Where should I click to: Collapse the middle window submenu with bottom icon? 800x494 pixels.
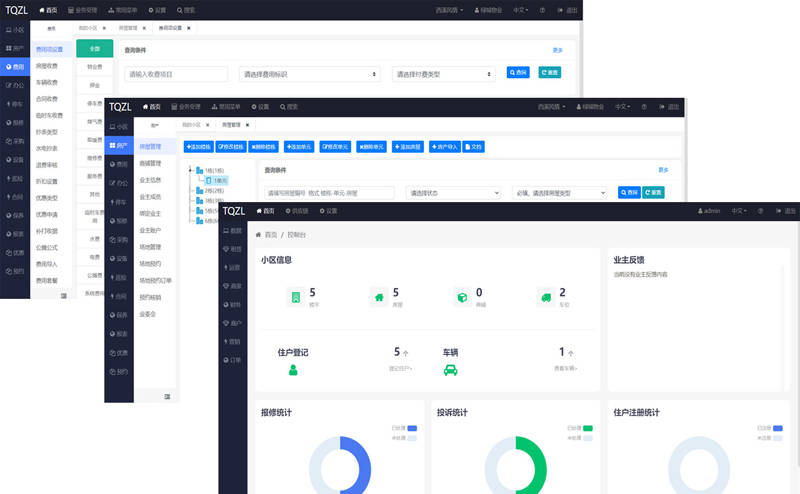(167, 397)
